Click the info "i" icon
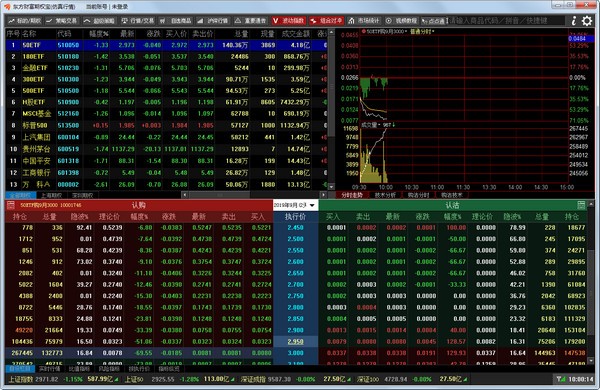The width and height of the screenshot is (600, 390). (x=574, y=21)
